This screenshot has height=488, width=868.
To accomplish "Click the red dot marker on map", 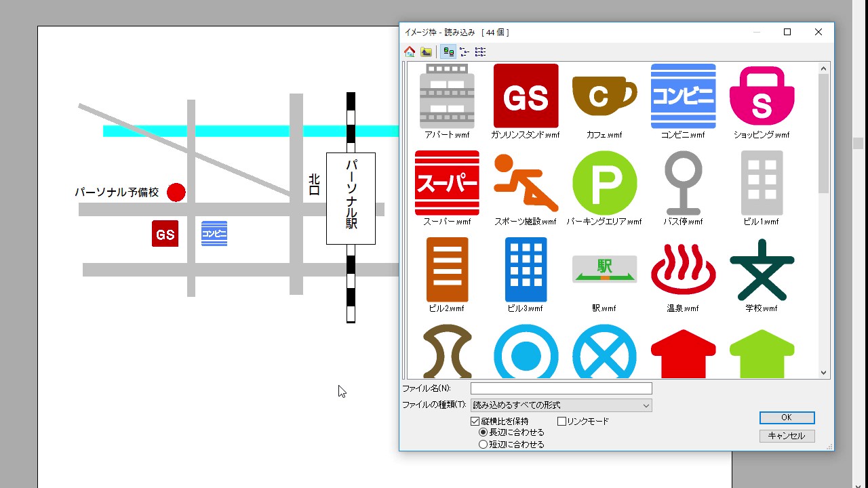I will [x=176, y=192].
